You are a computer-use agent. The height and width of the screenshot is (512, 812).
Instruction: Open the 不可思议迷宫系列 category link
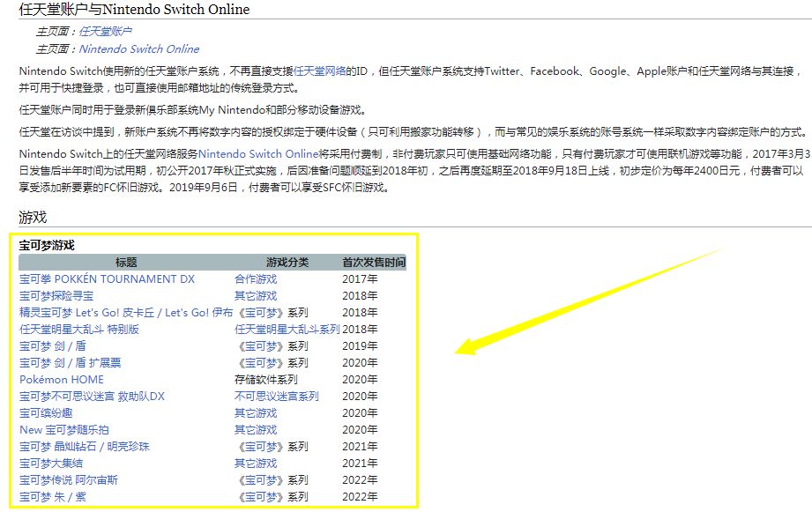277,397
